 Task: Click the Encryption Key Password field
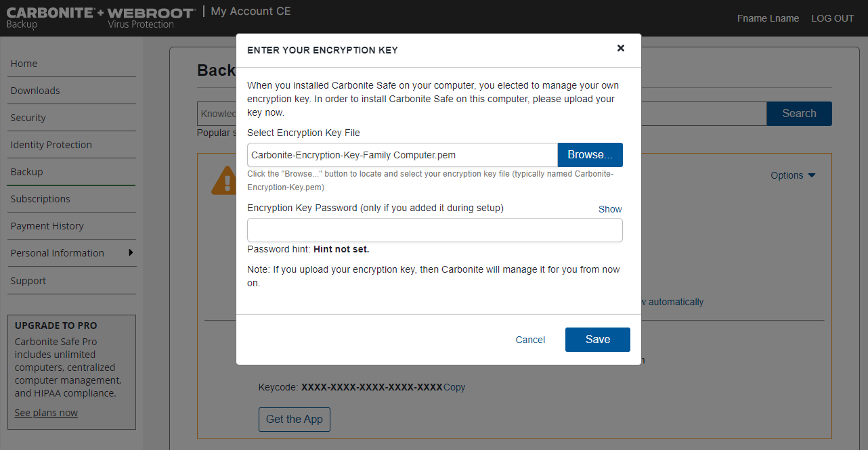pos(435,230)
